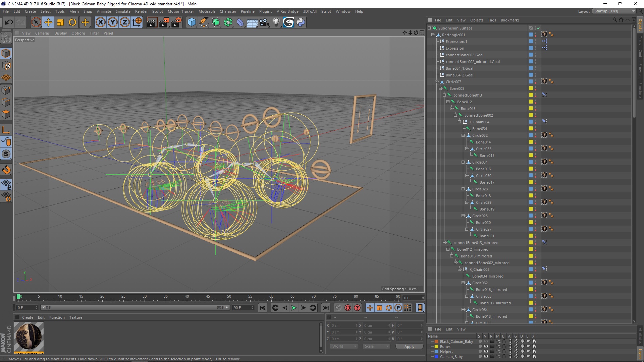Collapse the Circle007 hierarchy
Viewport: 644px width, 362px height.
point(437,82)
